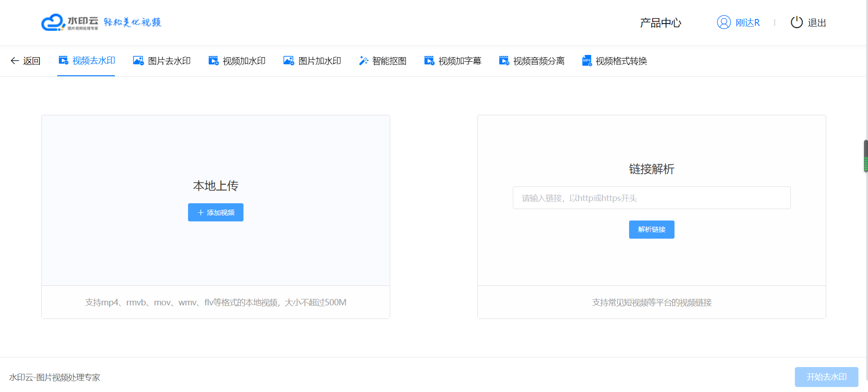Click the MP4 视频格式转换 icon
The image size is (868, 392).
tap(587, 61)
